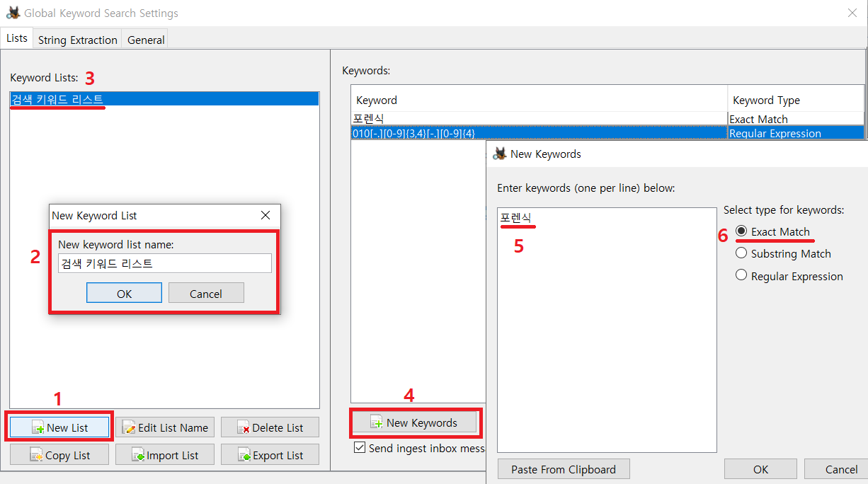Image resolution: width=868 pixels, height=484 pixels.
Task: Click the New Keywords button
Action: [414, 422]
